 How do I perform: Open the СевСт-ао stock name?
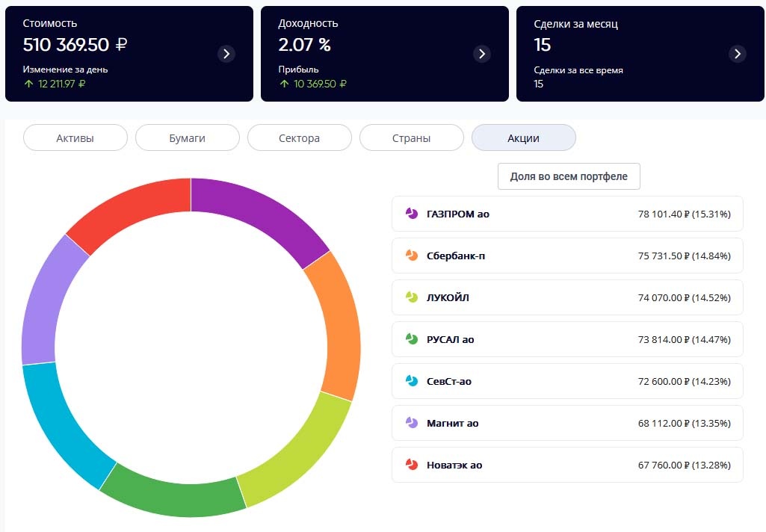(449, 382)
